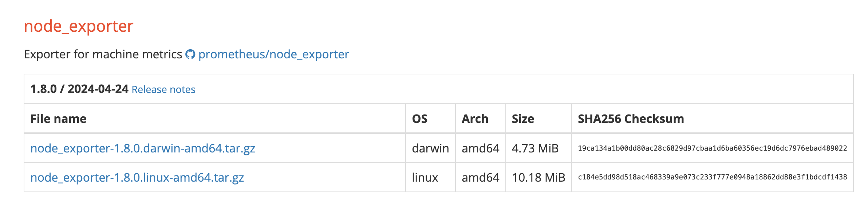Download node_exporter-1.8.0.darwin-amd64.tar.gz
Screen dimensions: 868x213
point(143,148)
